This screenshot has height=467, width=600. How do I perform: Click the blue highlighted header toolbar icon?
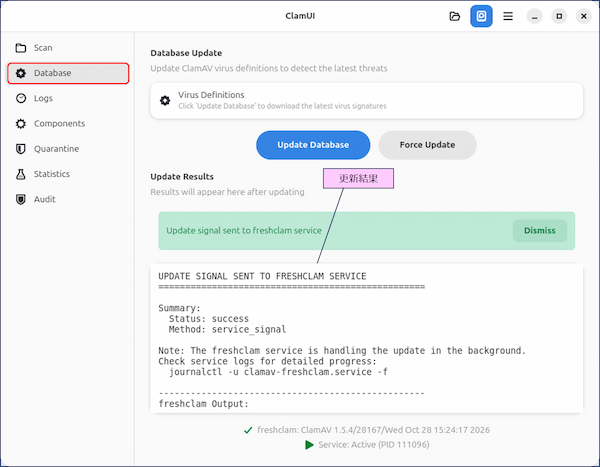click(481, 16)
